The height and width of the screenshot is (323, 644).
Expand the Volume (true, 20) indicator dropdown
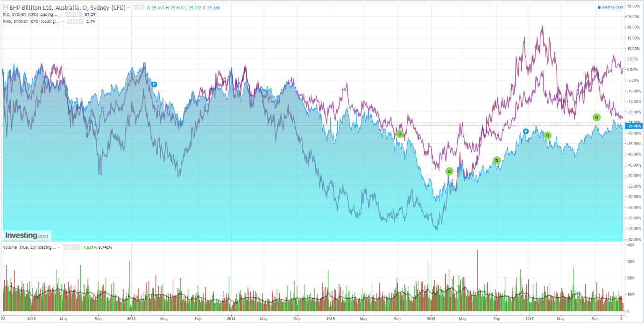click(x=59, y=247)
